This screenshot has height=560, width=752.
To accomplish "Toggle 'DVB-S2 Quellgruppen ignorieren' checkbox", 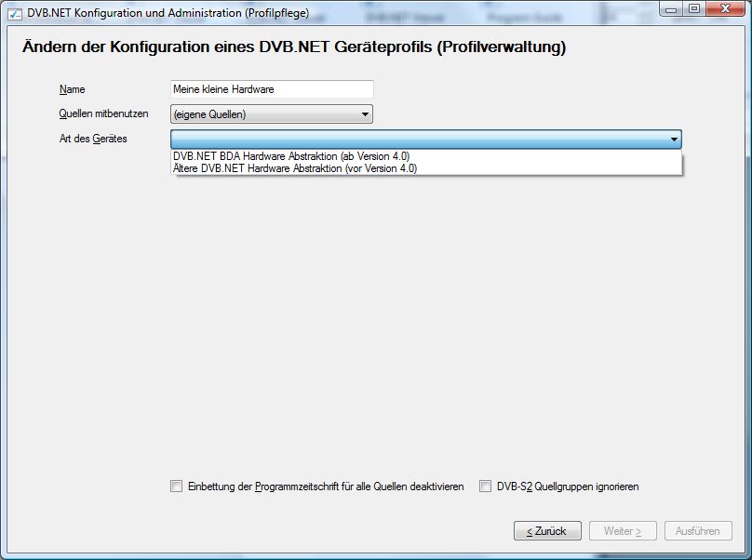I will coord(485,487).
